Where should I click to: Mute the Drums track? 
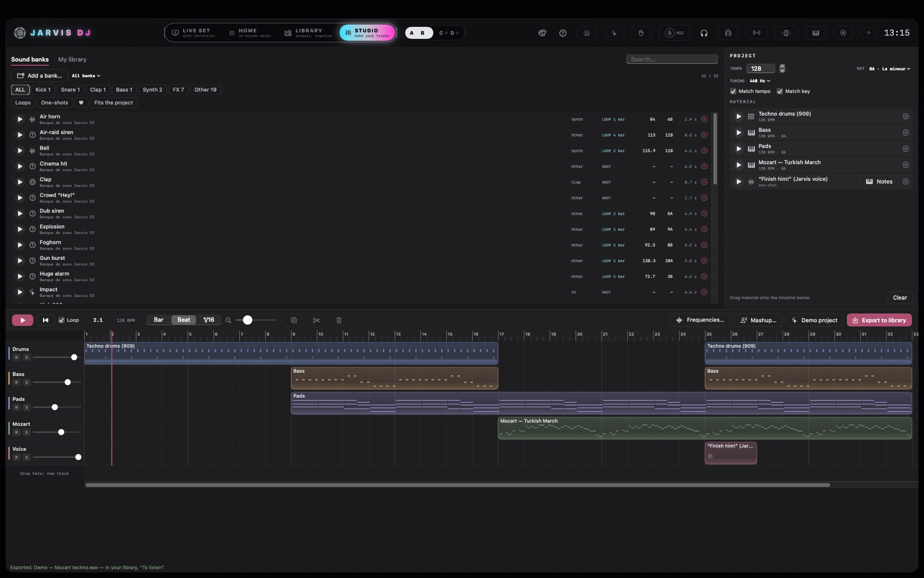coord(16,358)
